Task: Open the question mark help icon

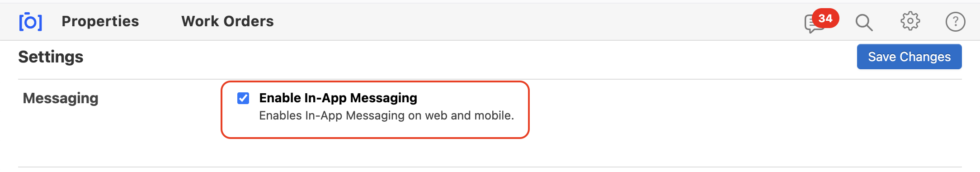Action: [x=955, y=22]
